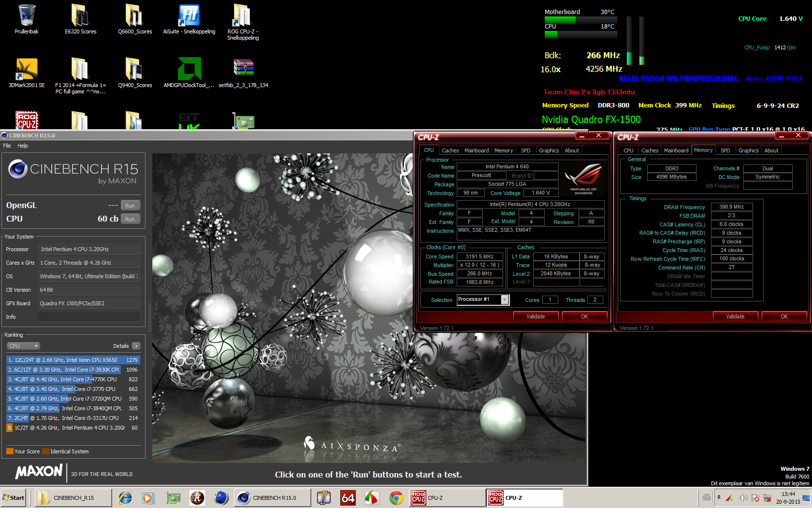Open the SPD tab in right CPU-Z

point(725,150)
